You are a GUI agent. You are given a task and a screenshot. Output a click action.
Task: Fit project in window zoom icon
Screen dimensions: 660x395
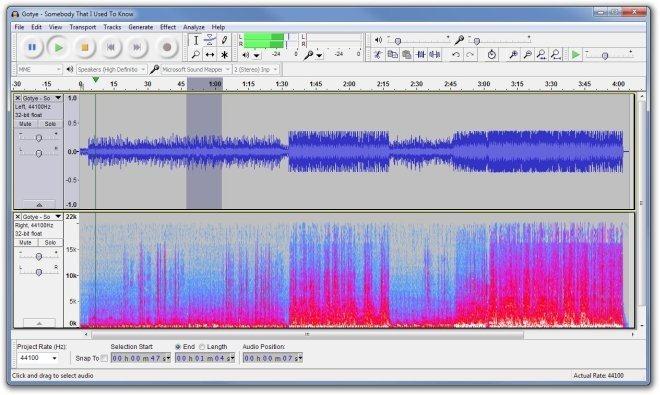pyautogui.click(x=556, y=54)
